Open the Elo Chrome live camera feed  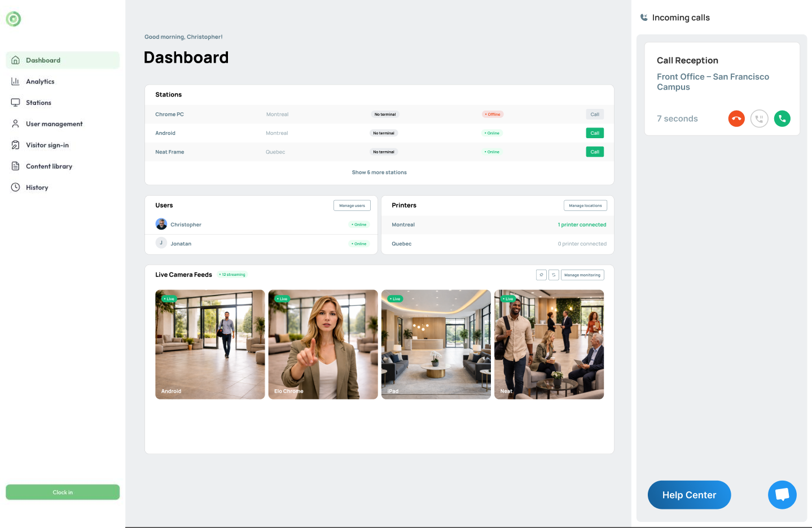click(323, 345)
